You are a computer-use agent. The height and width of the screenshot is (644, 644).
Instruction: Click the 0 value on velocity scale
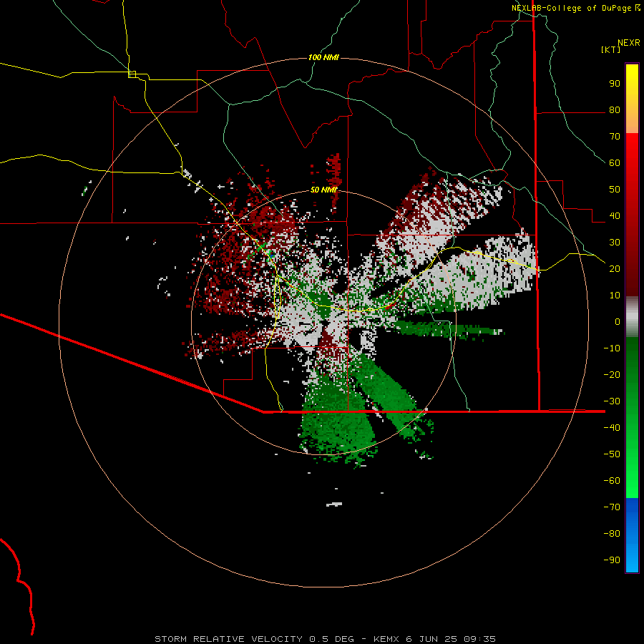[x=618, y=322]
